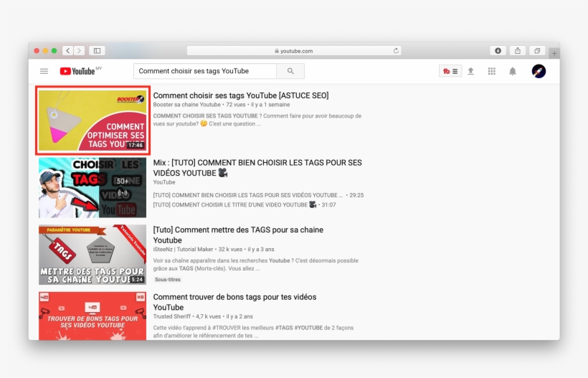Visit iSteeNz | Tutorial Maker channel
The height and width of the screenshot is (378, 588).
(x=183, y=250)
